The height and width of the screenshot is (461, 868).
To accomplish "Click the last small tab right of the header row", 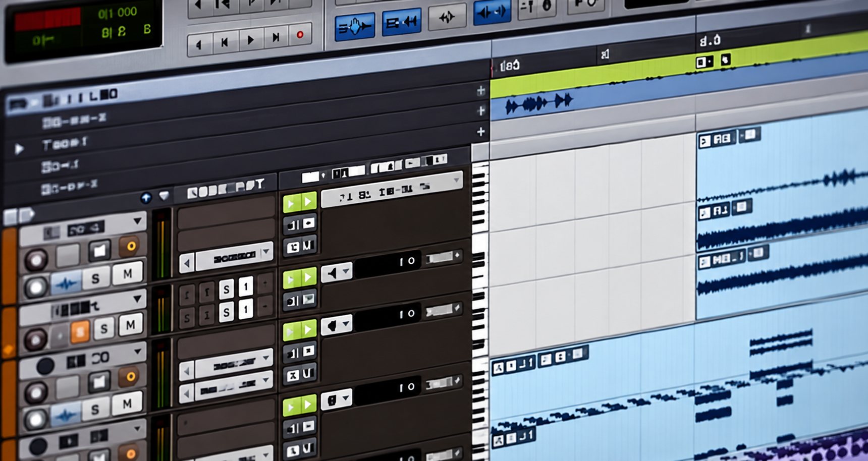I will (440, 159).
